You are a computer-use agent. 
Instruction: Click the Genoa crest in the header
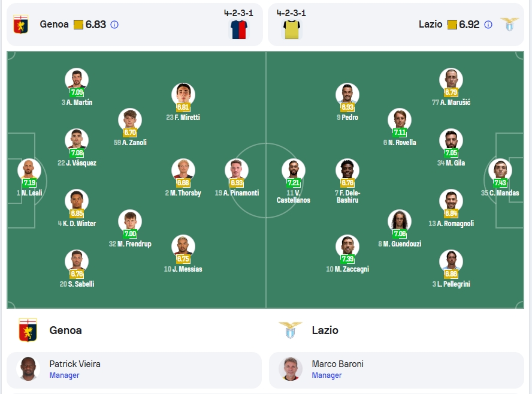21,25
